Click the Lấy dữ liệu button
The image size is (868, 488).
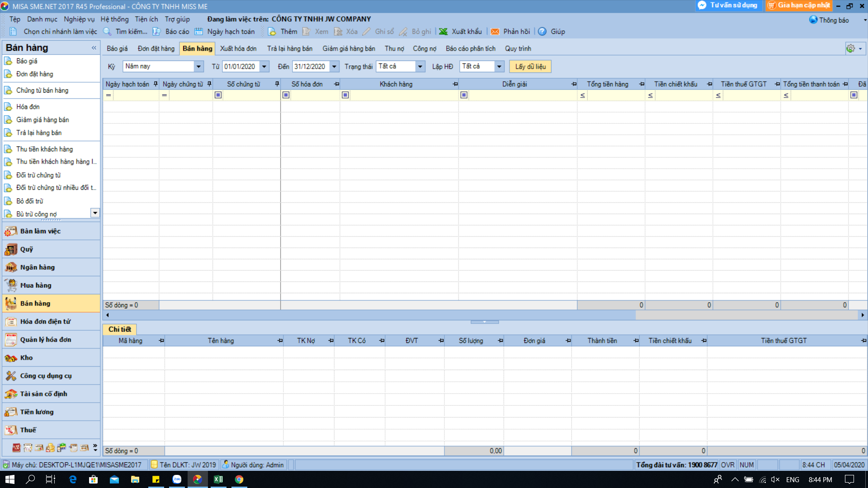tap(530, 66)
